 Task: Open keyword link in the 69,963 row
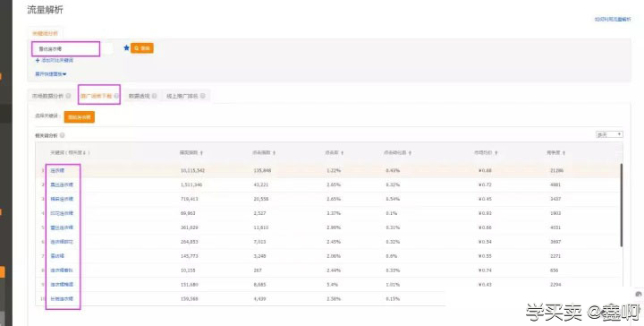pos(62,213)
